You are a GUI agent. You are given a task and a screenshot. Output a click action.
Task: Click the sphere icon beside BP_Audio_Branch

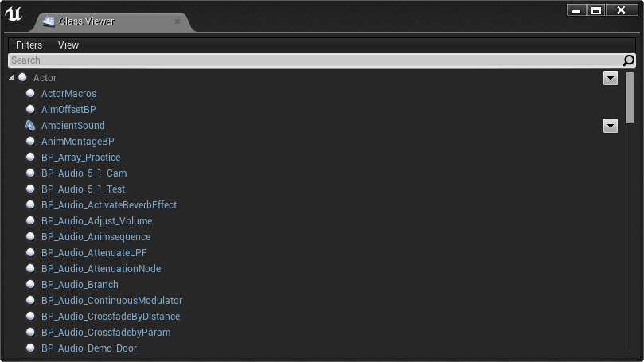click(30, 285)
